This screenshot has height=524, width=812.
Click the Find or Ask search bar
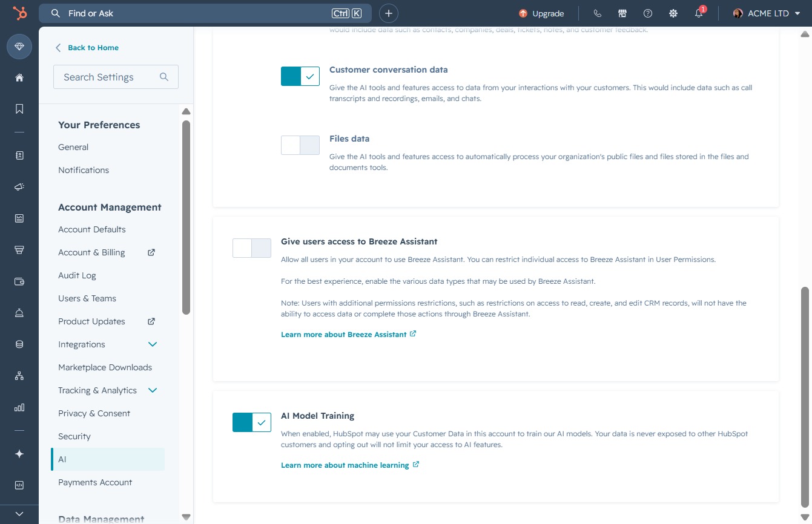[x=205, y=13]
